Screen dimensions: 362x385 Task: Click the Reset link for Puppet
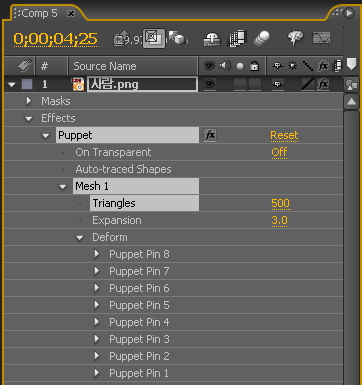(284, 135)
